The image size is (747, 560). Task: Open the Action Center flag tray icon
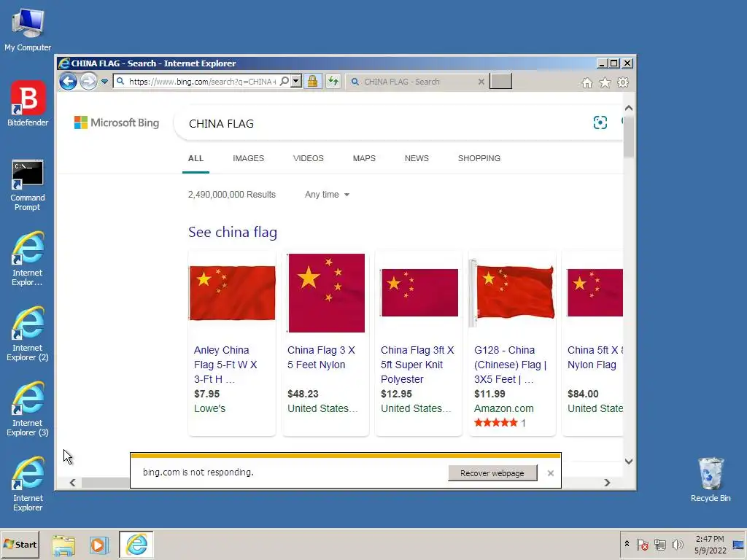pos(642,544)
